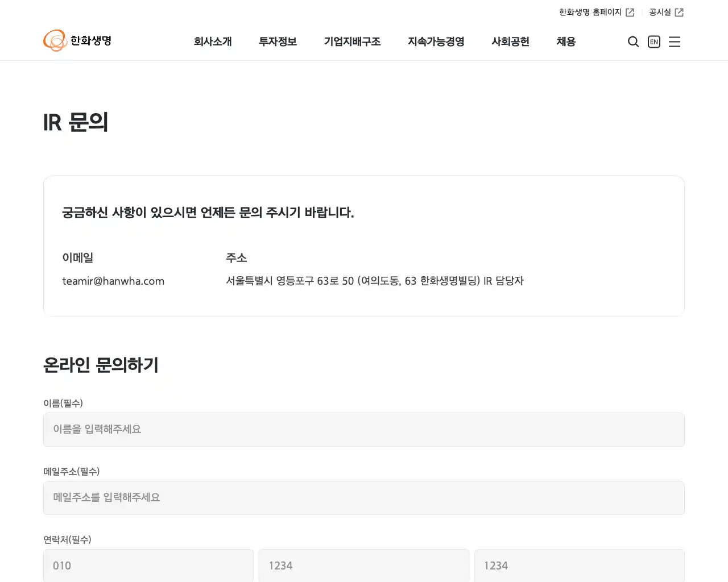
Task: Click the middle phone number field
Action: tap(364, 566)
